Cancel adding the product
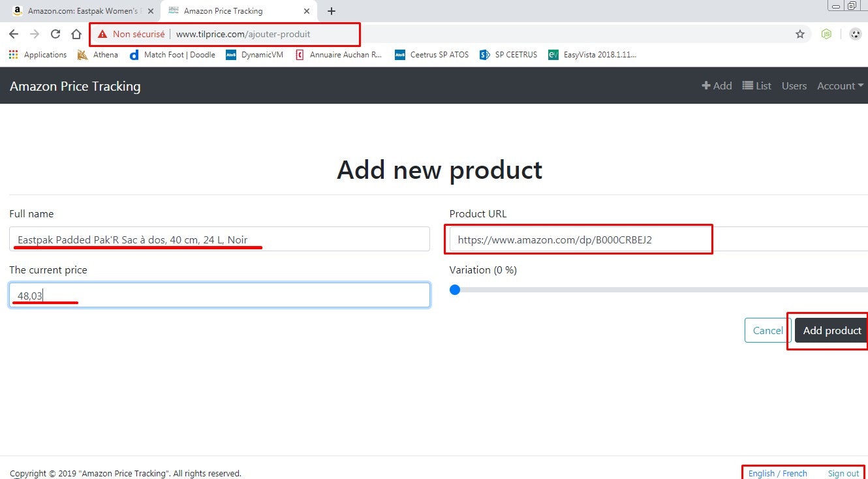This screenshot has height=479, width=868. pyautogui.click(x=767, y=330)
